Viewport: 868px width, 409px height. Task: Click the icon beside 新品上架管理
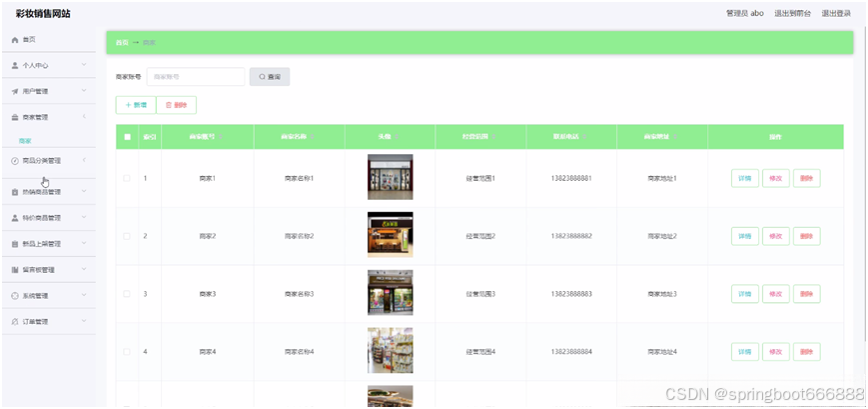[15, 244]
